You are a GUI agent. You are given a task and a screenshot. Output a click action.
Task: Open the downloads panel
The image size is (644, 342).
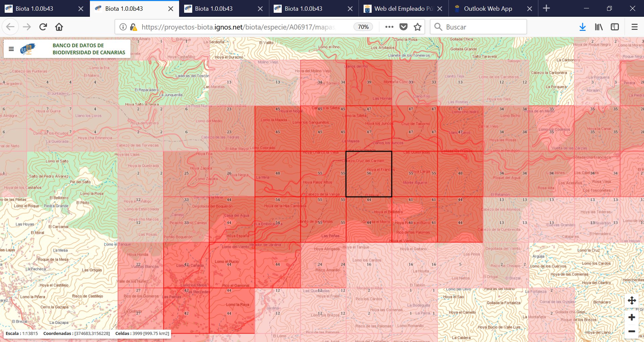[x=583, y=27]
